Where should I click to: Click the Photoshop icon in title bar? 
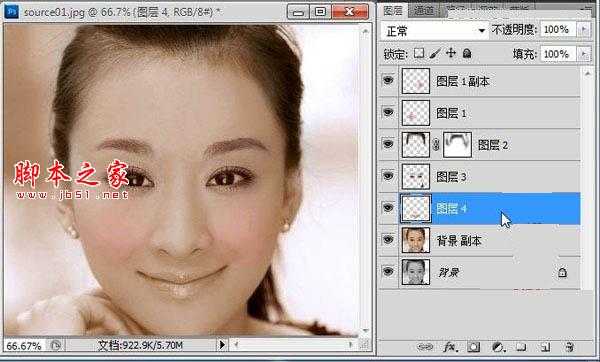12,12
